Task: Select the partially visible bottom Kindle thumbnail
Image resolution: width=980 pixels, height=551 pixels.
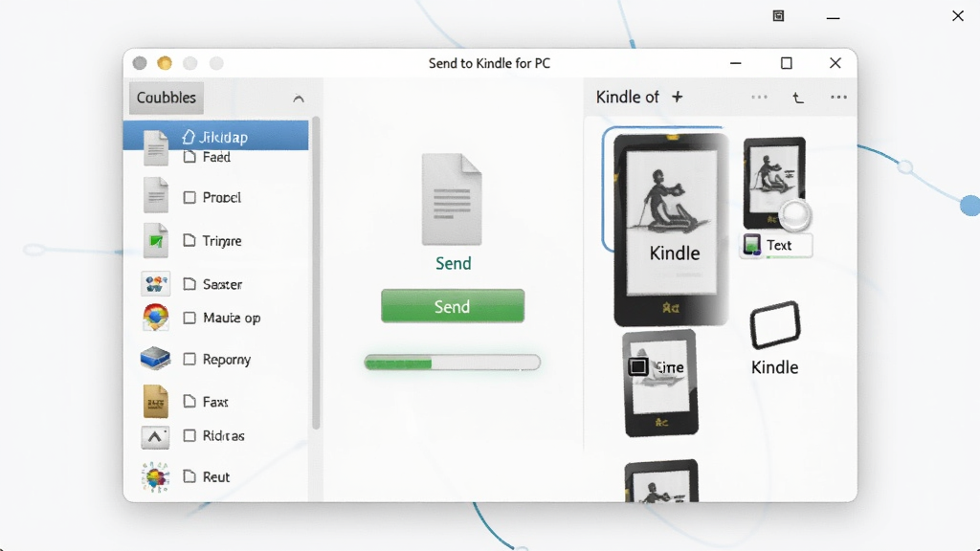Action: pos(661,480)
